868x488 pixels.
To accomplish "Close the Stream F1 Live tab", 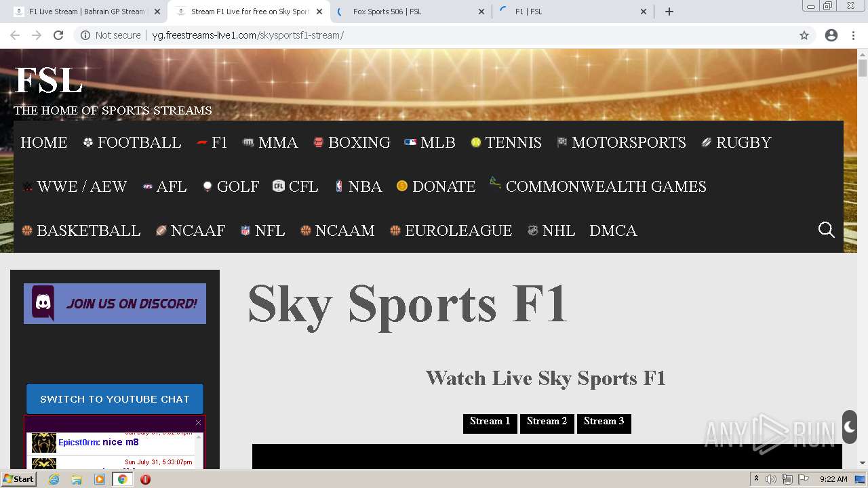I will coord(319,12).
